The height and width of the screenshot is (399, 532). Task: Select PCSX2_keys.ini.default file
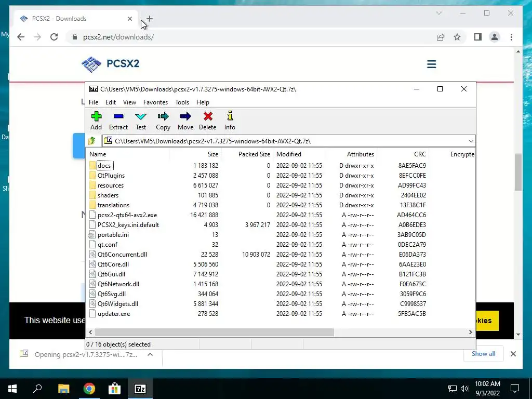coord(128,224)
